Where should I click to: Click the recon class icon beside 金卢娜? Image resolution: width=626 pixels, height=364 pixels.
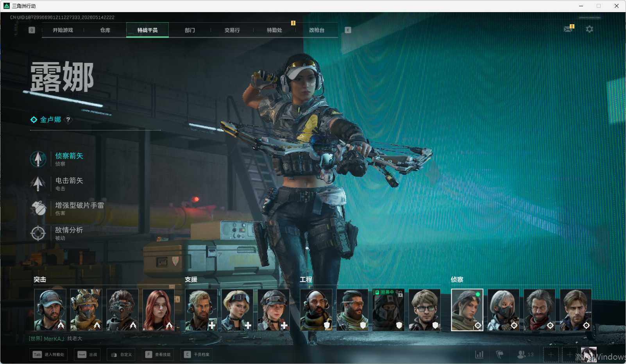coord(34,120)
